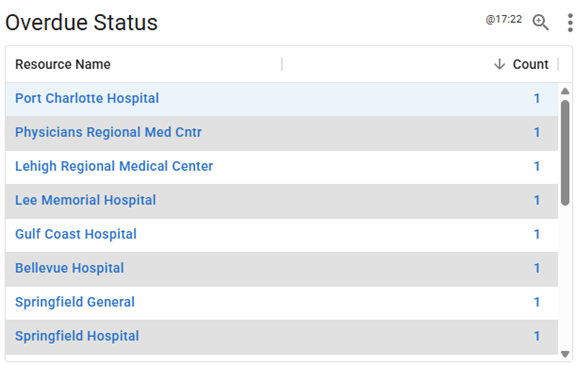Click Springfield General resource link

click(x=75, y=302)
